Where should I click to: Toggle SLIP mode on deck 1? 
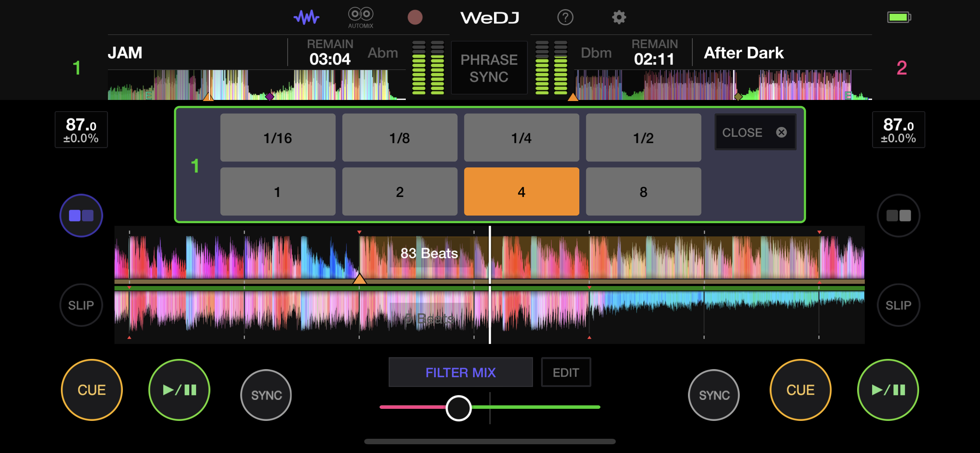pos(81,305)
